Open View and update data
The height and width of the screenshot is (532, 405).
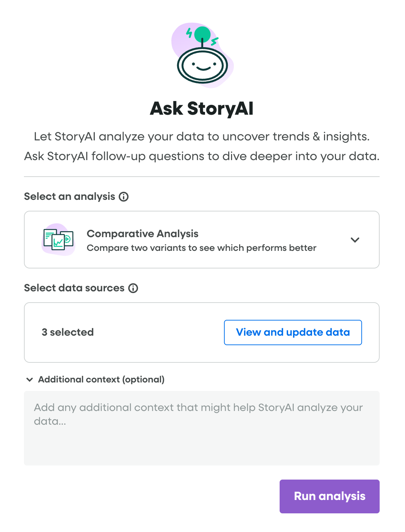coord(293,332)
